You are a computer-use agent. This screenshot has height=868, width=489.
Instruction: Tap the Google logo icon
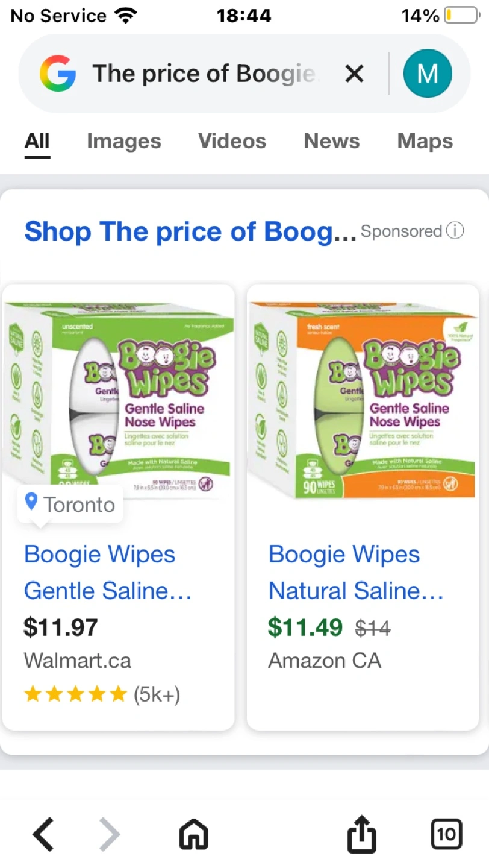pos(58,74)
